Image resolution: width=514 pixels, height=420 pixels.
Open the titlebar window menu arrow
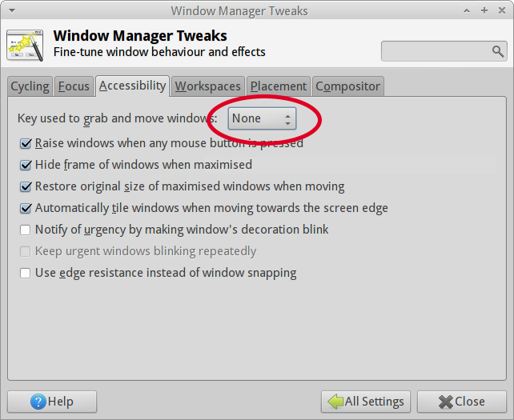(x=12, y=11)
